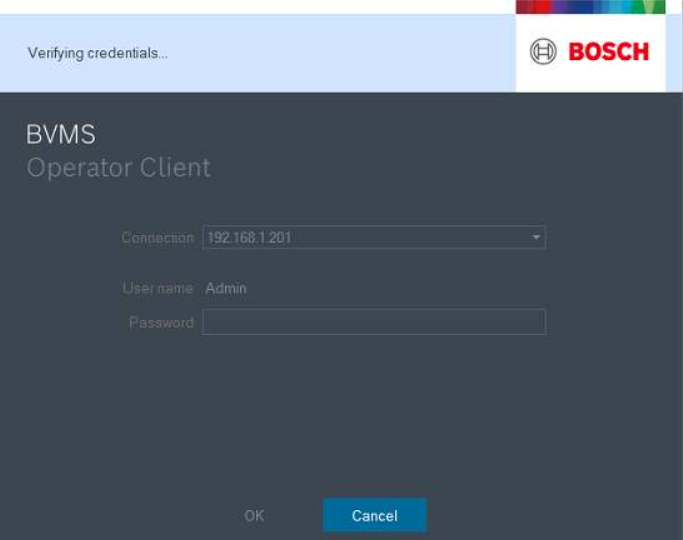Click the Connection field label

157,237
